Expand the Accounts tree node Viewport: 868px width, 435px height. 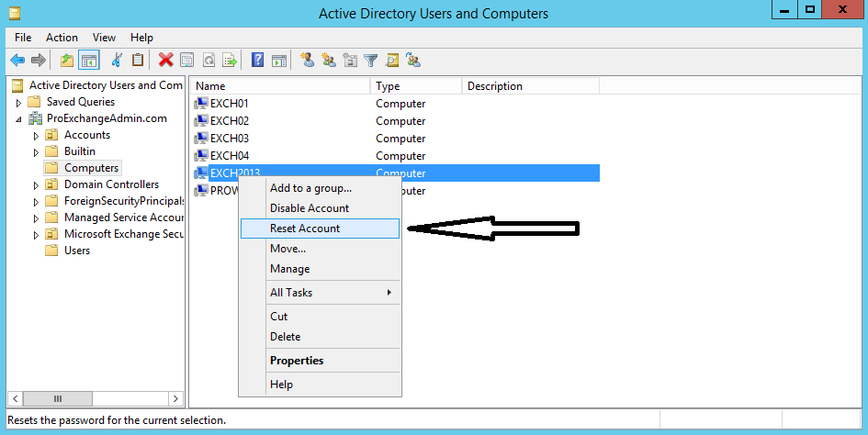click(x=36, y=136)
